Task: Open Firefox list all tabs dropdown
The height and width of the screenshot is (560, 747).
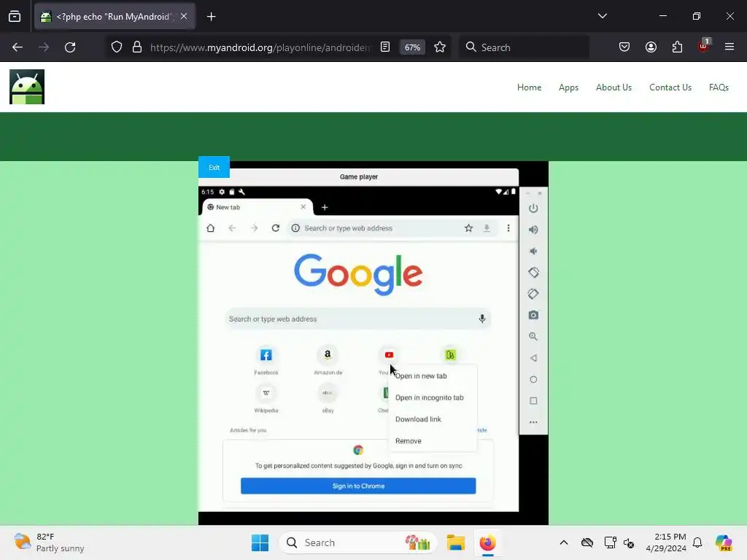Action: (x=602, y=16)
